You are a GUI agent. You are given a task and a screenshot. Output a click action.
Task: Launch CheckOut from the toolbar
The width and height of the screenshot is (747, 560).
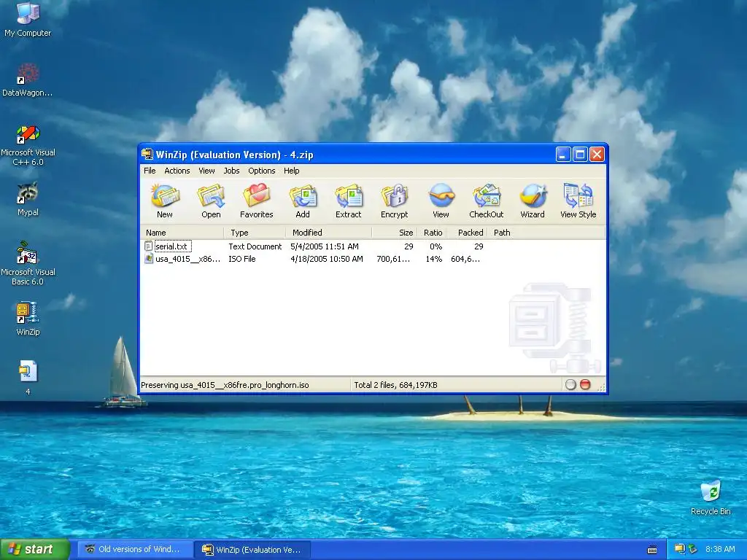click(x=487, y=201)
